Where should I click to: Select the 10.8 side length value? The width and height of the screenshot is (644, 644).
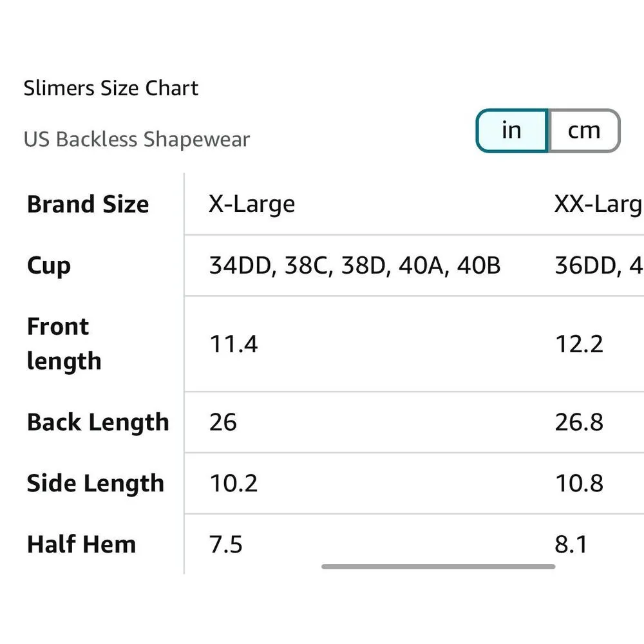pos(580,484)
